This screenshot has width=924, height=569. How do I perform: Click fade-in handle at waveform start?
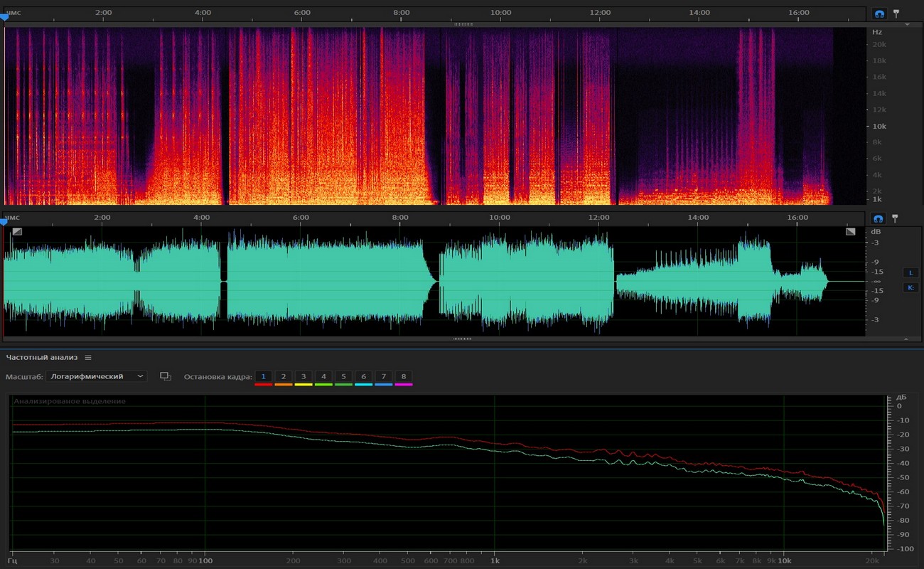[17, 231]
